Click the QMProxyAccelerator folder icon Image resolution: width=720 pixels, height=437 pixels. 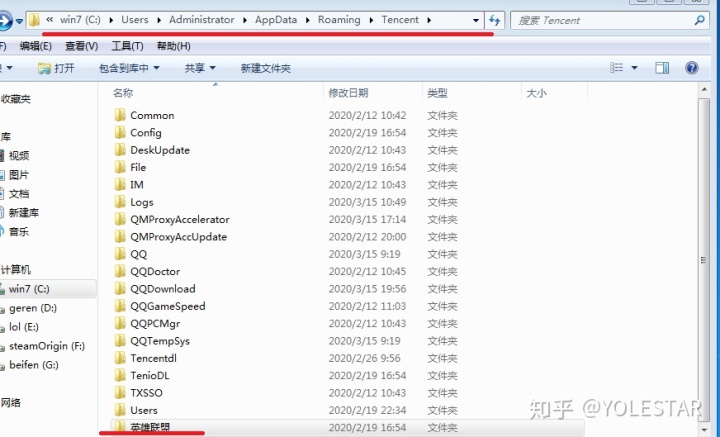point(120,219)
